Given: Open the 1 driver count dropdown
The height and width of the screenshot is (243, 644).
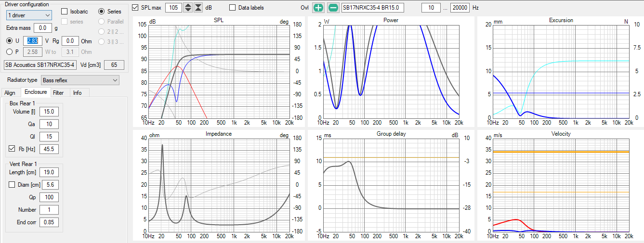Looking at the screenshot, I should pos(29,15).
